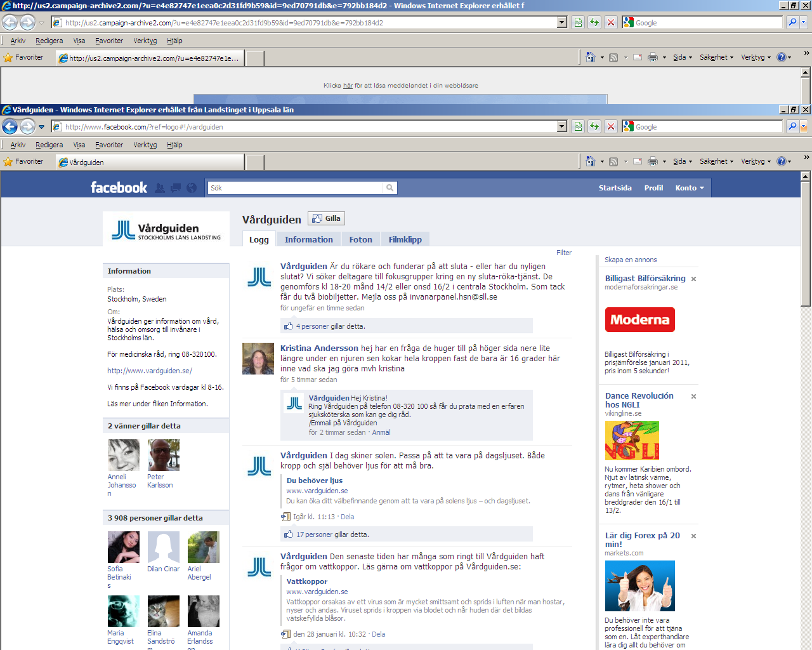Open Redigera menu in Vårdguiden window
This screenshot has width=812, height=650.
tap(49, 145)
